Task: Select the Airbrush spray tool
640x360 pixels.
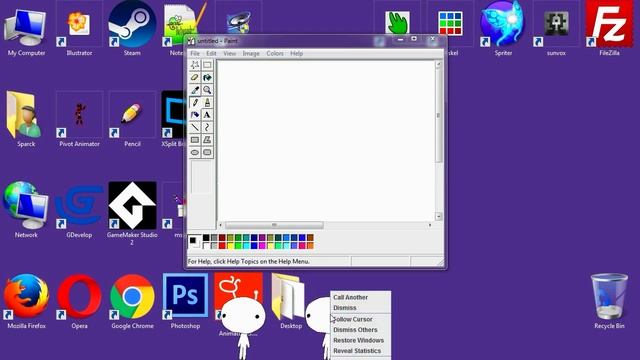Action: [195, 115]
